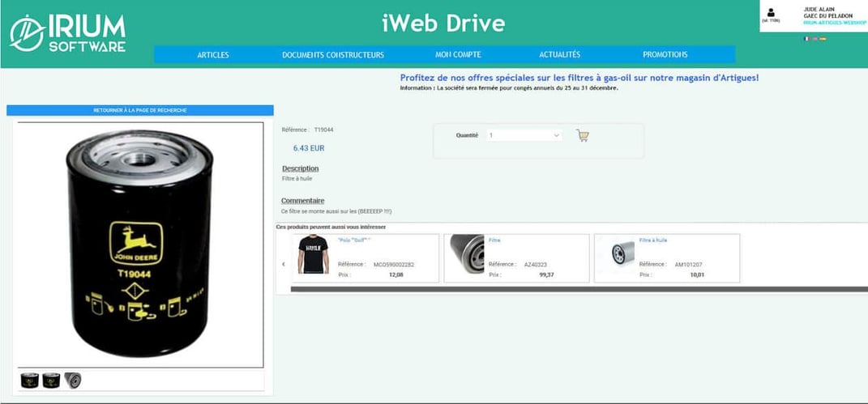Click the 'Filtre à huile' description text
The height and width of the screenshot is (404, 868).
click(x=297, y=178)
